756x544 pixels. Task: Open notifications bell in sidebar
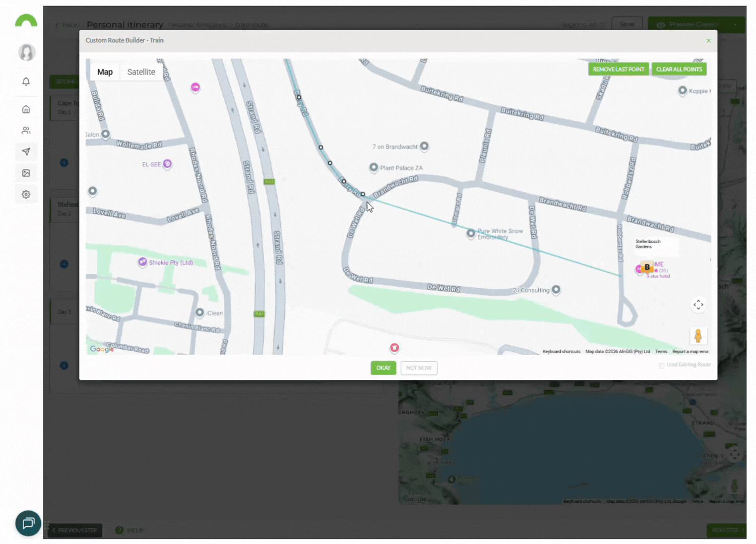click(x=26, y=82)
